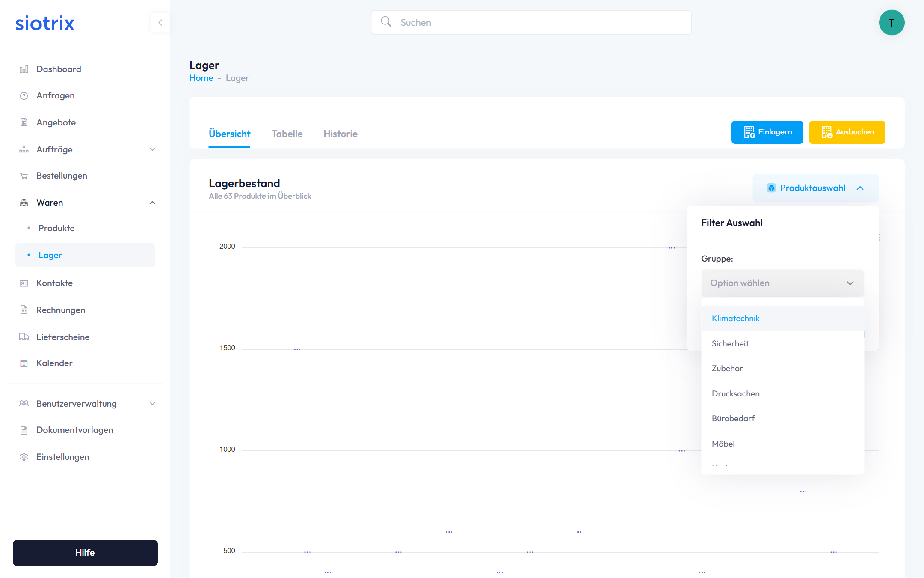Click the search magnifier icon
The height and width of the screenshot is (578, 924).
386,22
